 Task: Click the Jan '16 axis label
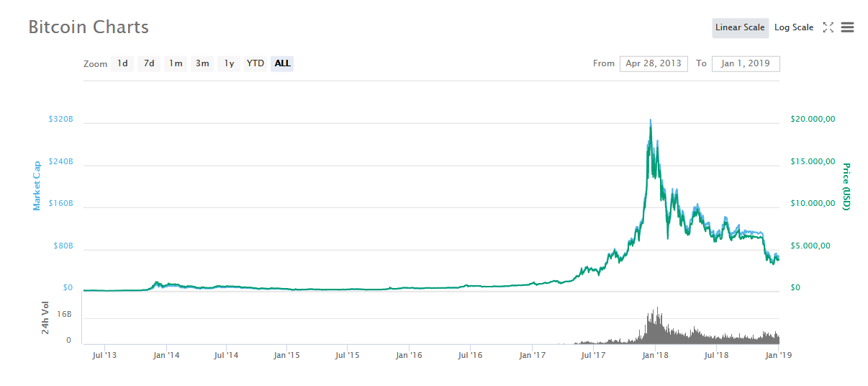pos(409,354)
